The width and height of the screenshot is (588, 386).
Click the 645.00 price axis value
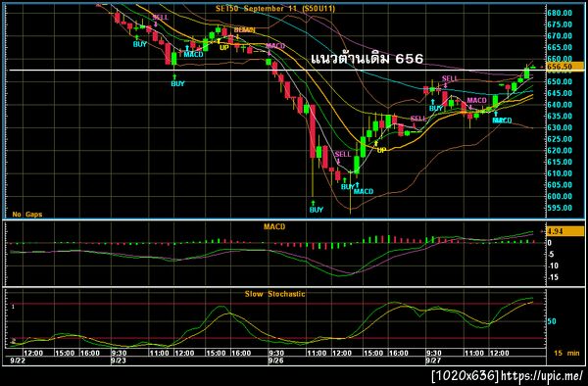point(560,93)
